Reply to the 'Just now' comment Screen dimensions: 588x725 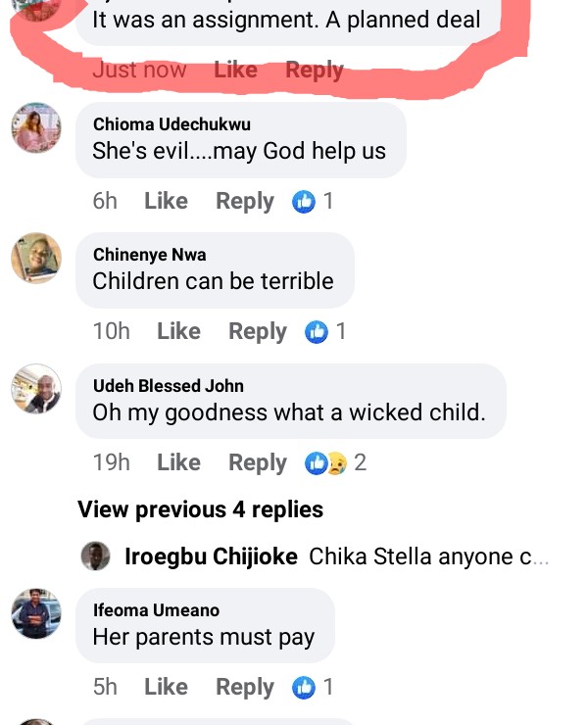click(315, 70)
